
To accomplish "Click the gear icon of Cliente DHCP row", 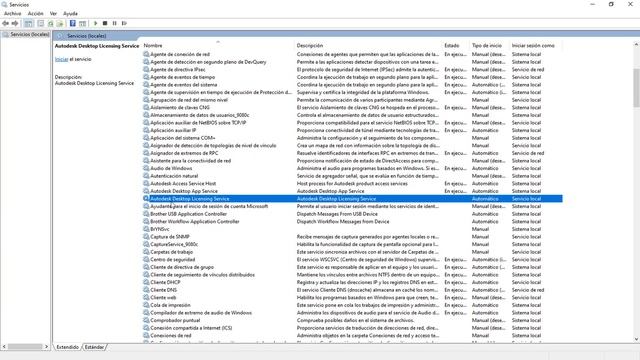I will [146, 282].
